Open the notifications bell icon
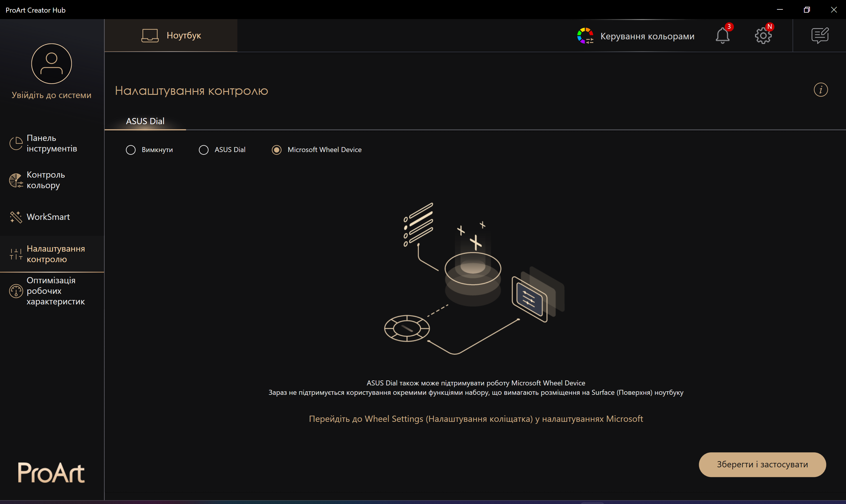The height and width of the screenshot is (504, 846). (x=722, y=35)
